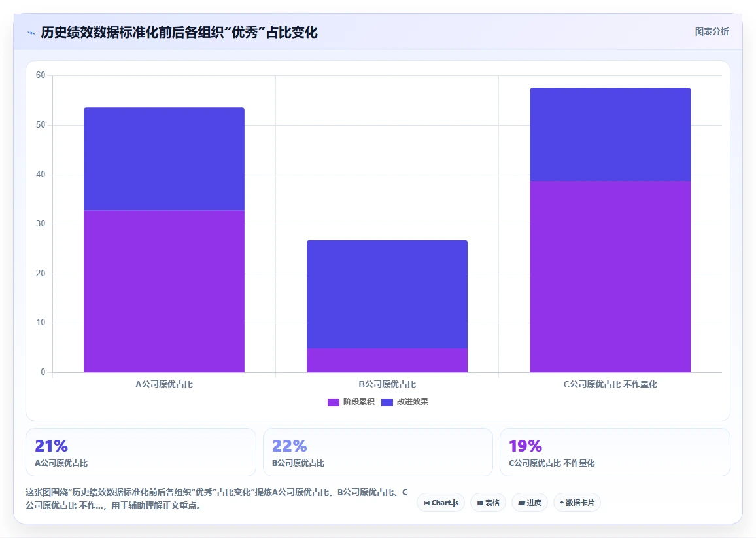The height and width of the screenshot is (538, 756).
Task: Click the 表格 tag icon
Action: [x=480, y=503]
